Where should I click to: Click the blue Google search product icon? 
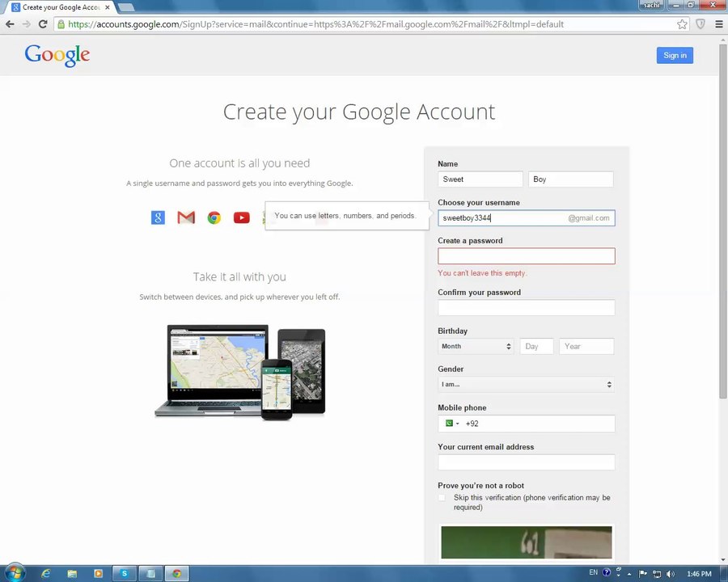(x=158, y=217)
